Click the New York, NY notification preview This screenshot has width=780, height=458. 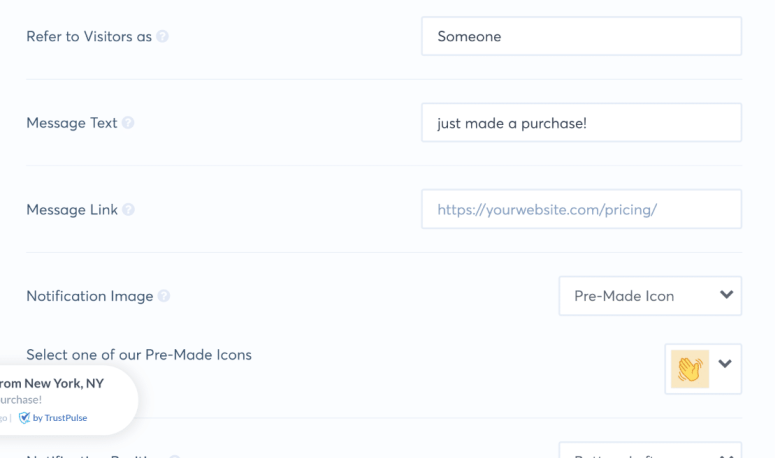pos(52,383)
